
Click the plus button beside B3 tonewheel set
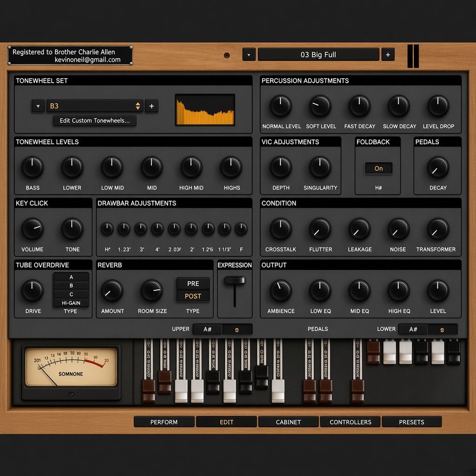(152, 106)
